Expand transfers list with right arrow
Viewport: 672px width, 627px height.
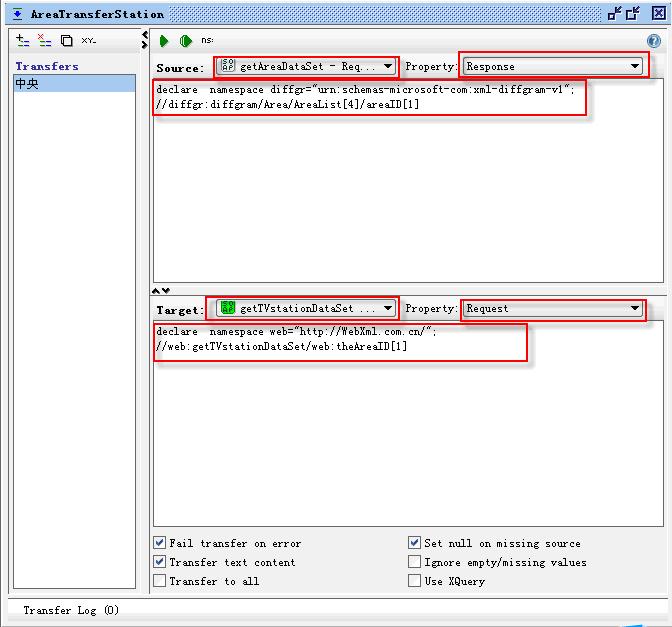pos(145,45)
